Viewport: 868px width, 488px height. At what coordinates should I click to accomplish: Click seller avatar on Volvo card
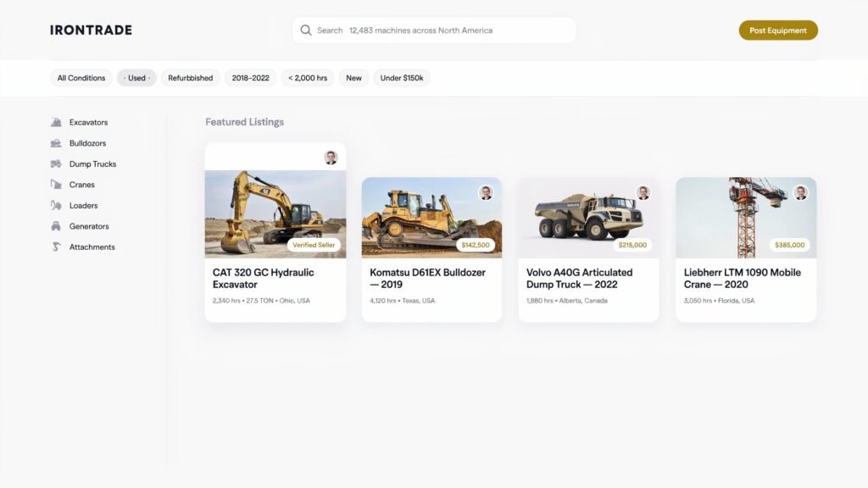coord(643,192)
